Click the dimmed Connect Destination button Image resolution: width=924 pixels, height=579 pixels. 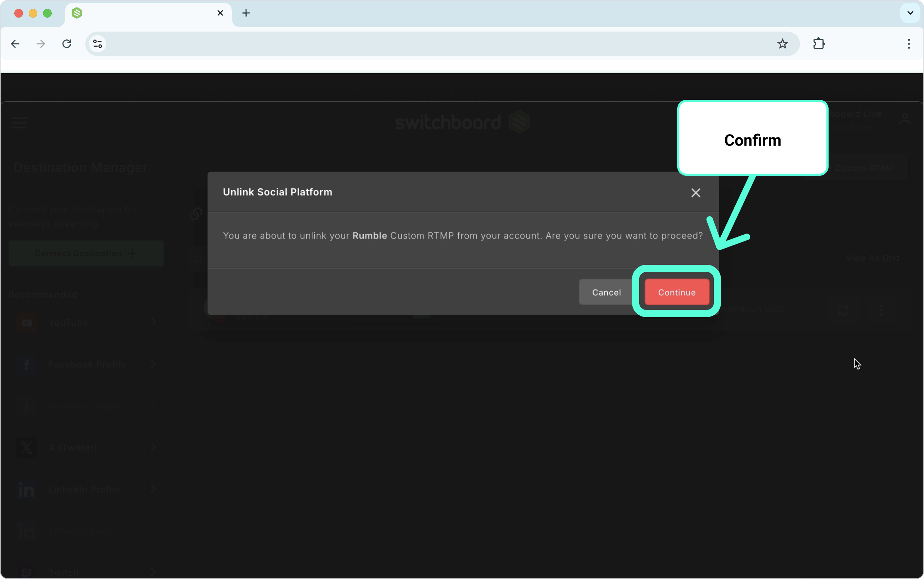tap(86, 253)
